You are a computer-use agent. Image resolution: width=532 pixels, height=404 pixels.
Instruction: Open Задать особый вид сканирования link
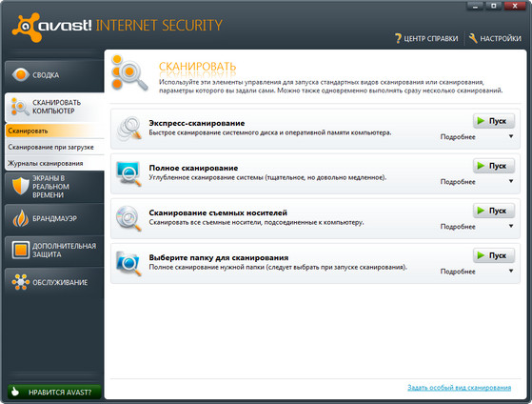click(x=459, y=388)
